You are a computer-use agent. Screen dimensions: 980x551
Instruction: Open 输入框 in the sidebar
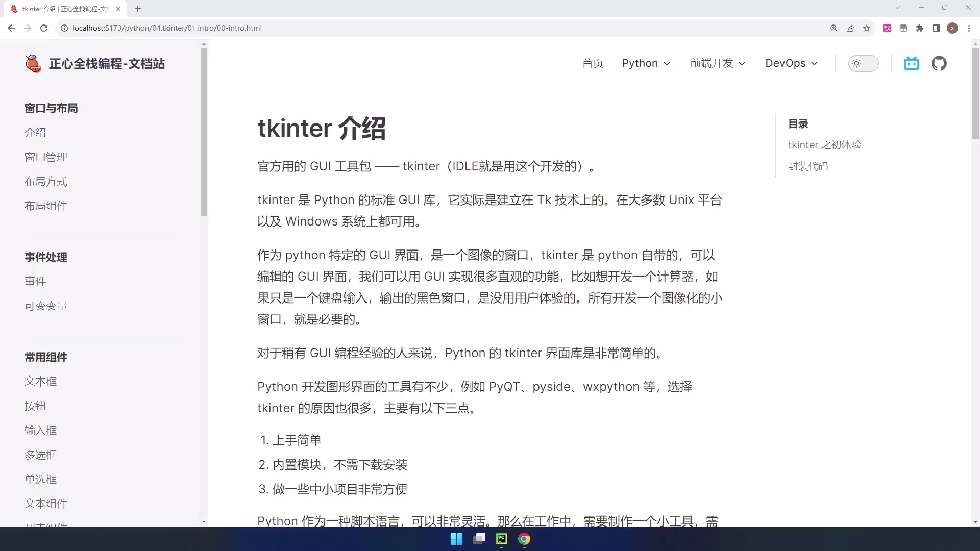(x=41, y=430)
